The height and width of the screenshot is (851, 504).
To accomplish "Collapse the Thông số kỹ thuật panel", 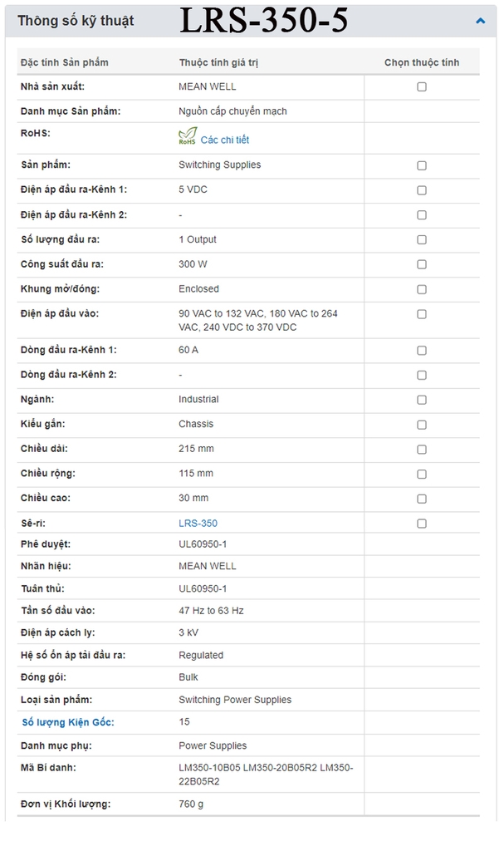I will pyautogui.click(x=480, y=21).
